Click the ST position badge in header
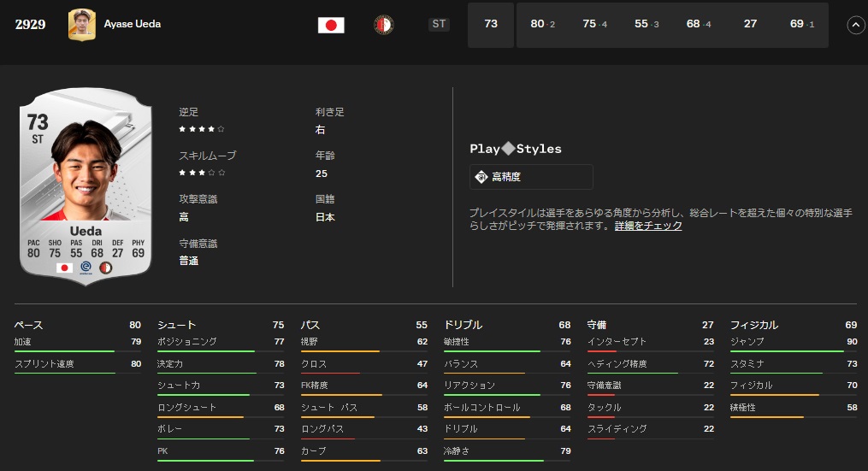The image size is (868, 471). pos(439,25)
